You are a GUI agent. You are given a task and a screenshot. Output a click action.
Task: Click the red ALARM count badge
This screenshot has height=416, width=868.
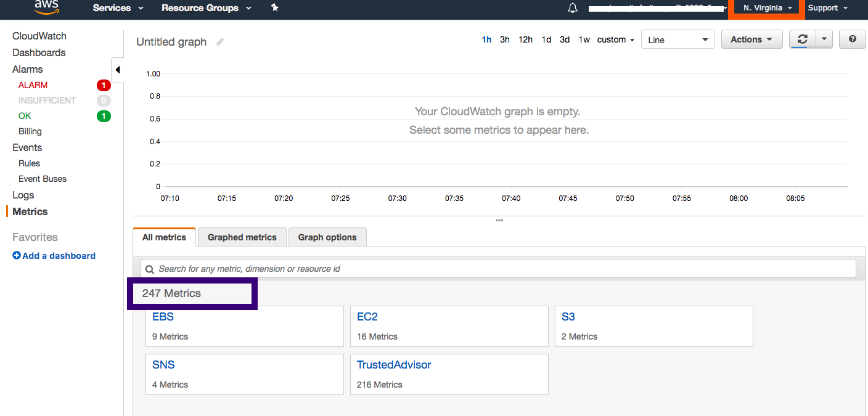(104, 85)
